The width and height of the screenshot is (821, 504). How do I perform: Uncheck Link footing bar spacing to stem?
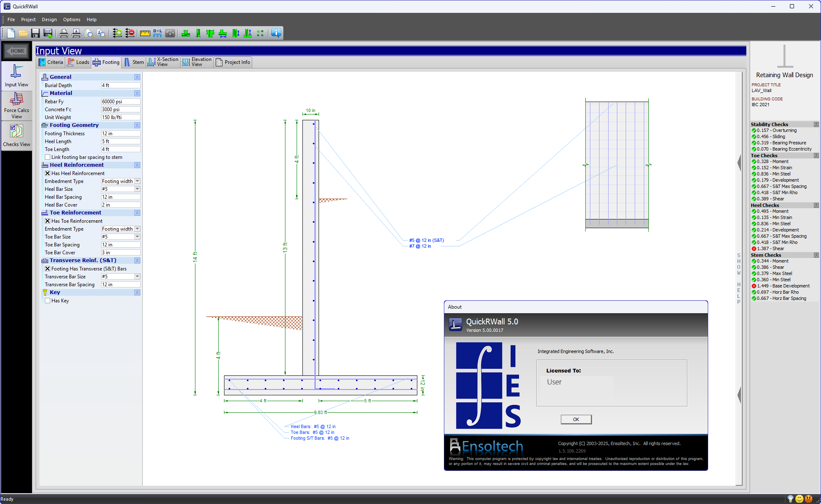[x=48, y=157]
